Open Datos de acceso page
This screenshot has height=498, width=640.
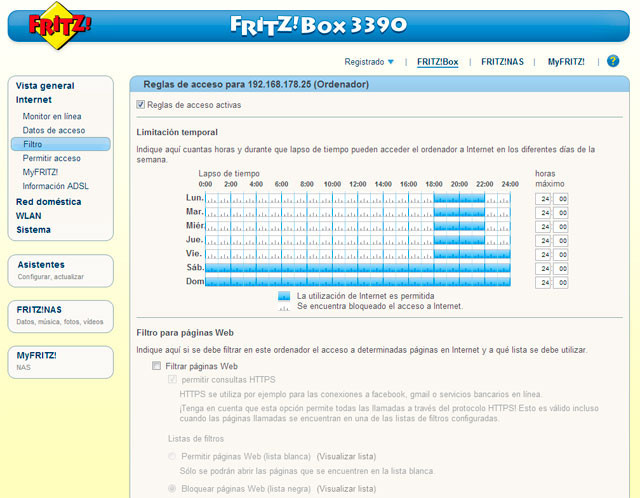pyautogui.click(x=54, y=130)
